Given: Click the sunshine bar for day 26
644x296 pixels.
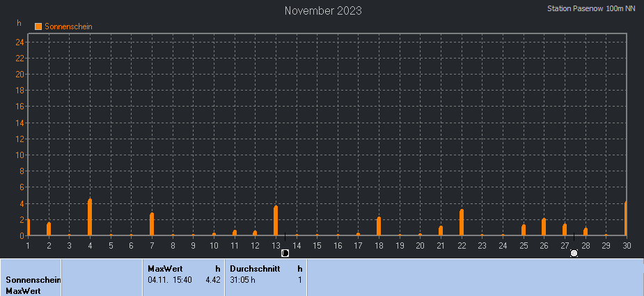Looking at the screenshot, I should 544,227.
